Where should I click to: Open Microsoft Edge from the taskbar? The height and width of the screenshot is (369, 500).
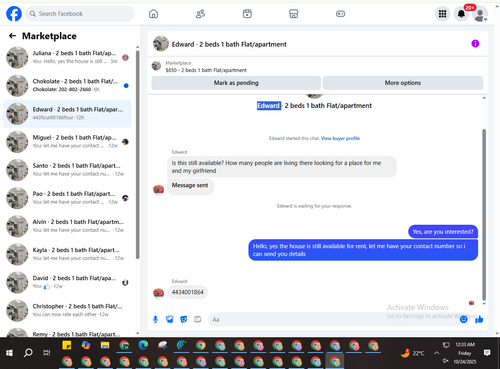click(x=143, y=345)
